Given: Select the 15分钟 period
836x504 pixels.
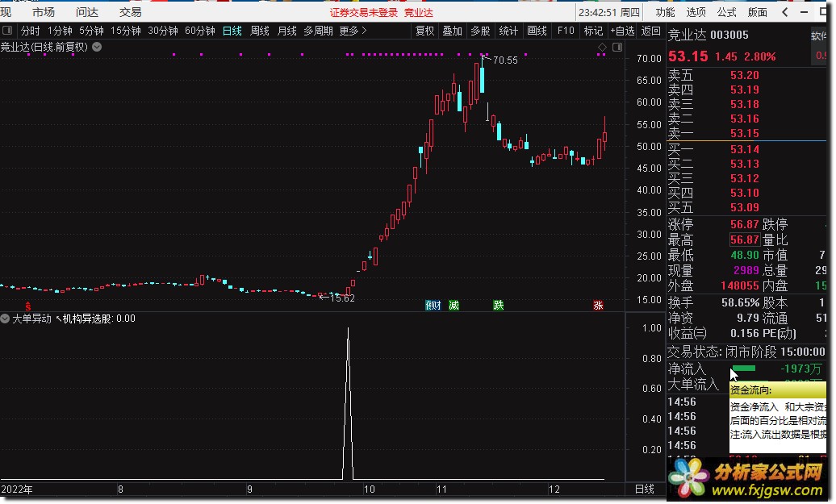Looking at the screenshot, I should (x=125, y=31).
